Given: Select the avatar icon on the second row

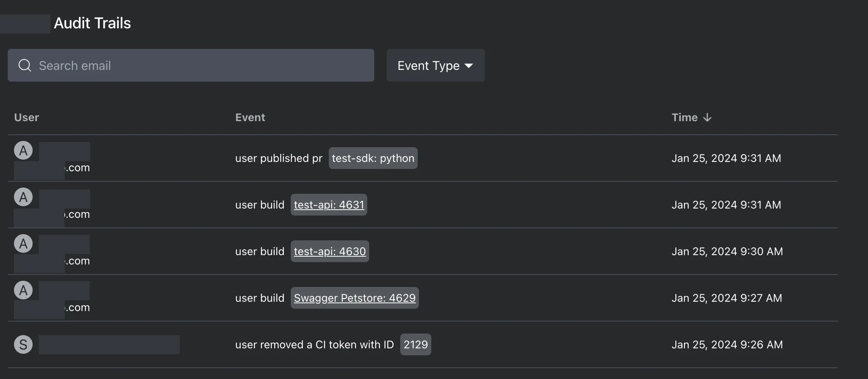Looking at the screenshot, I should coord(23,196).
